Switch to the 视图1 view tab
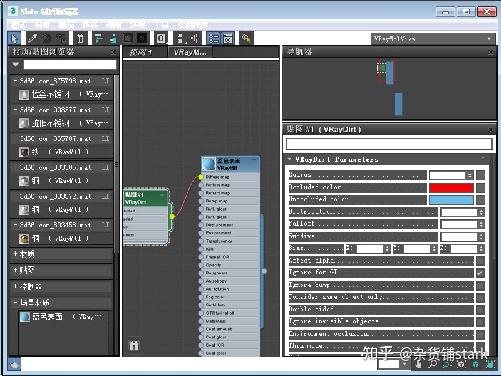 tap(145, 52)
